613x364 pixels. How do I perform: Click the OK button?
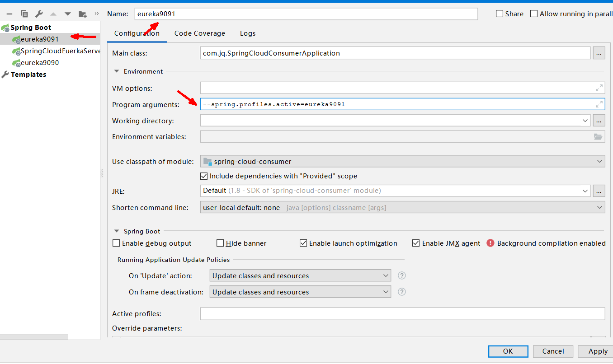[x=508, y=351]
